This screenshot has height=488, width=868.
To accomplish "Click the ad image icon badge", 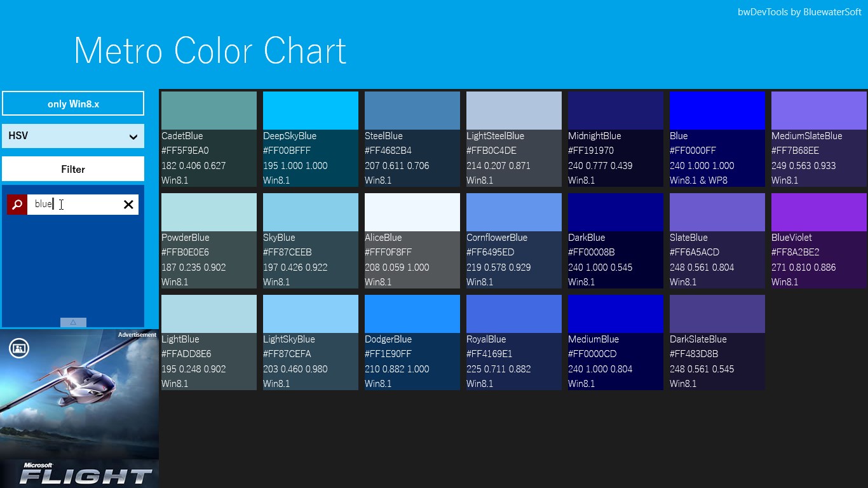I will point(19,348).
